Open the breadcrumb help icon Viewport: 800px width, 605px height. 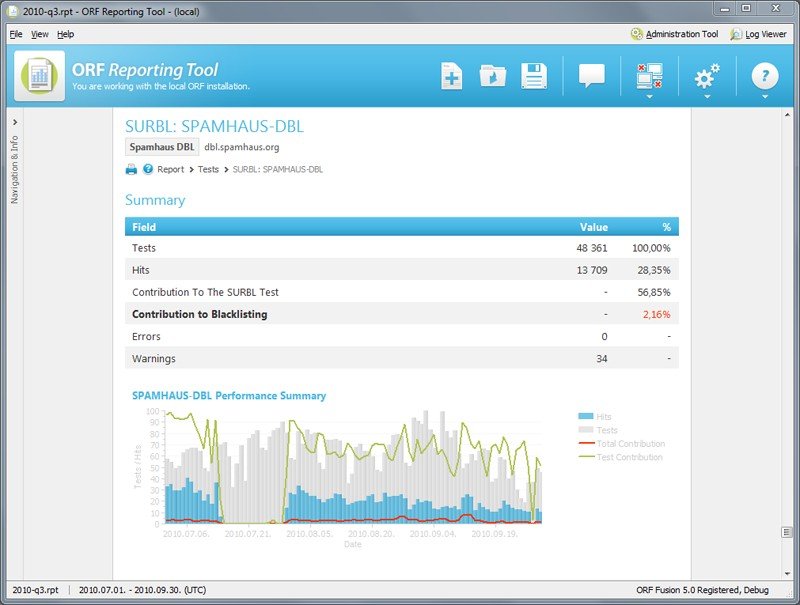146,169
